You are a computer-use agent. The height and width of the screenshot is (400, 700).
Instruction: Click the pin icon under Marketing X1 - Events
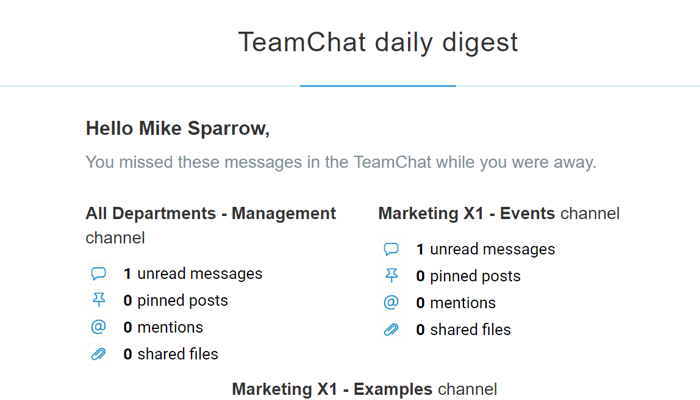(x=391, y=276)
